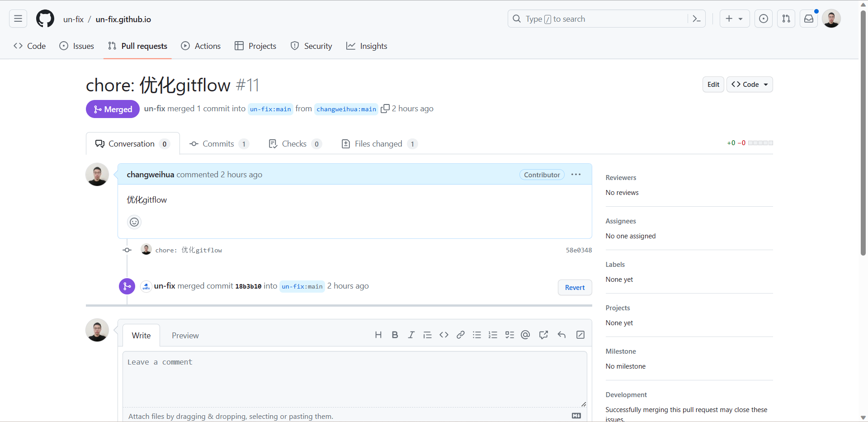This screenshot has width=868, height=422.
Task: Add a task list to comment
Action: click(x=509, y=335)
